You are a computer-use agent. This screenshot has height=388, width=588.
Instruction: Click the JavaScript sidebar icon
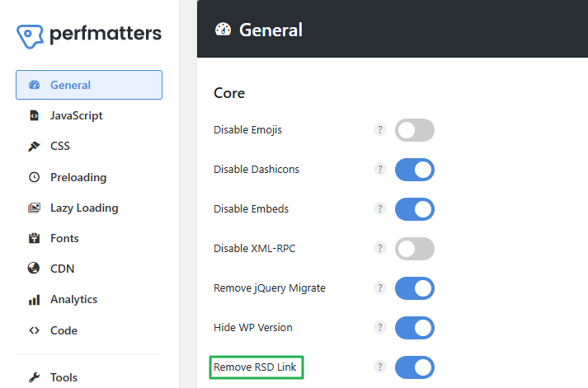34,115
